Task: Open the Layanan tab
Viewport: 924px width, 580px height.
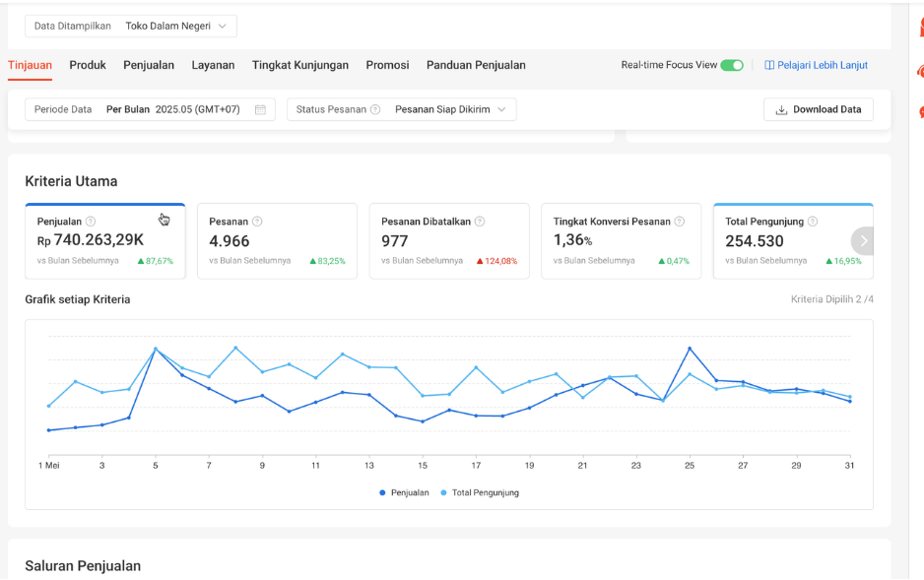Action: 213,65
